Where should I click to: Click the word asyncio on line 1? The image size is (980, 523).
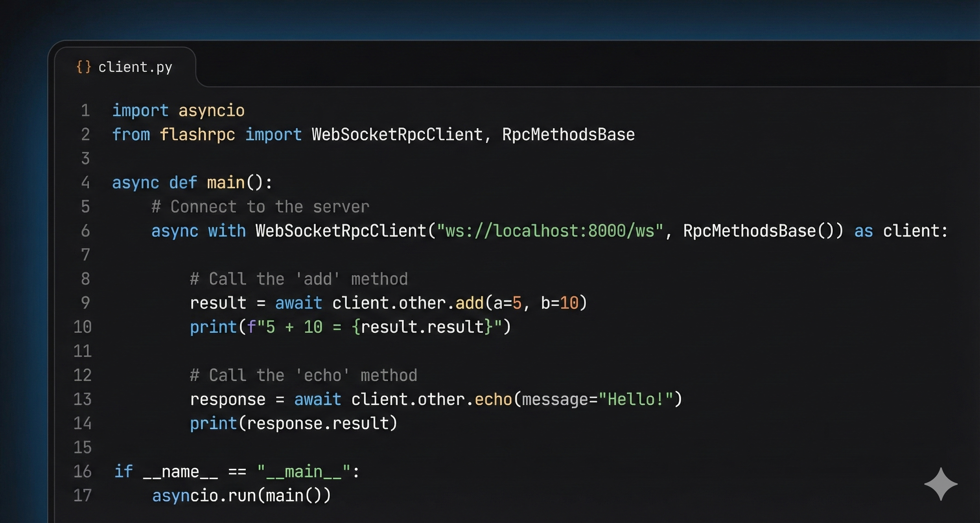click(x=211, y=111)
